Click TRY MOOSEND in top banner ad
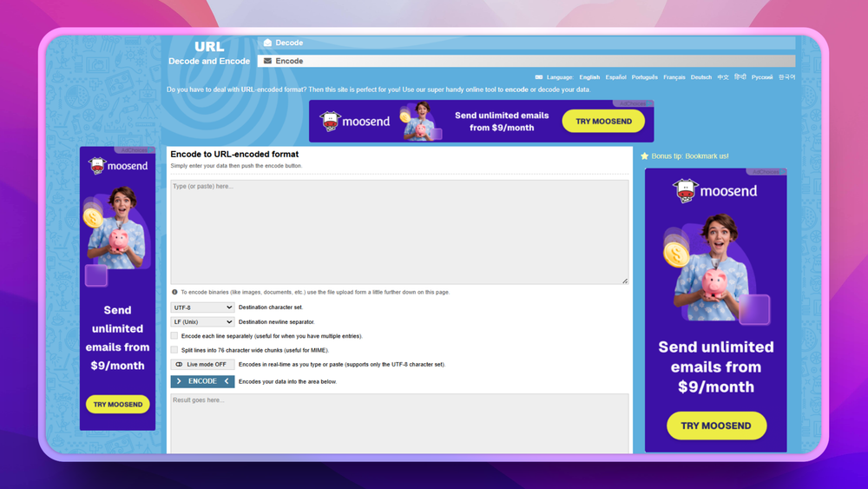Screen dimensions: 868x489 [x=603, y=122]
